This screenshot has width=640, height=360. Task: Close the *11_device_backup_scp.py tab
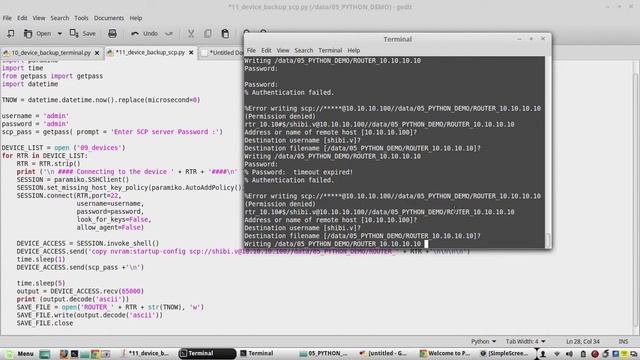coord(191,53)
